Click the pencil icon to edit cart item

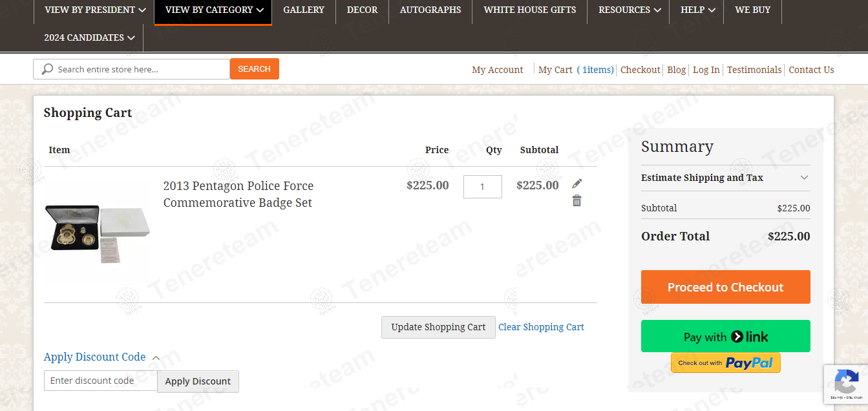pyautogui.click(x=577, y=183)
